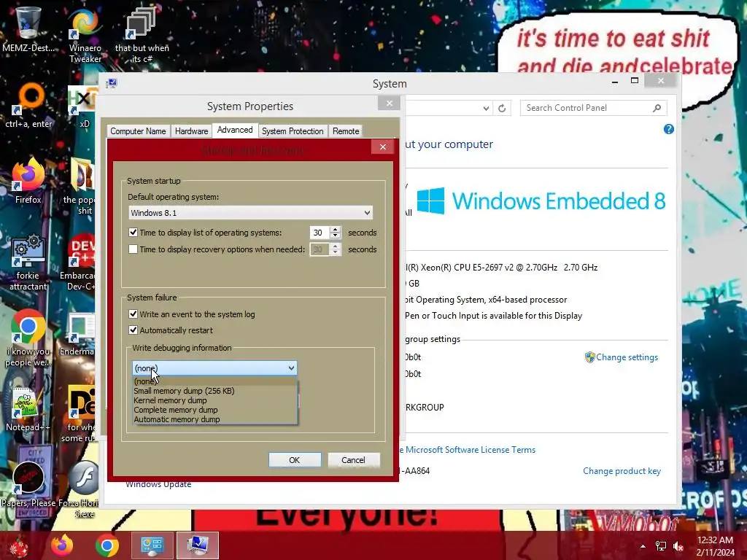Open the Windows Update link
The image size is (747, 560).
pyautogui.click(x=158, y=484)
